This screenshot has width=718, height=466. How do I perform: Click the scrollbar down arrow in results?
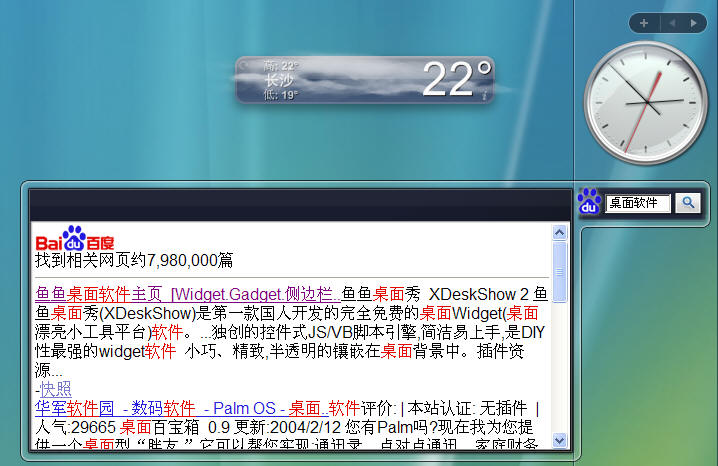pyautogui.click(x=559, y=439)
